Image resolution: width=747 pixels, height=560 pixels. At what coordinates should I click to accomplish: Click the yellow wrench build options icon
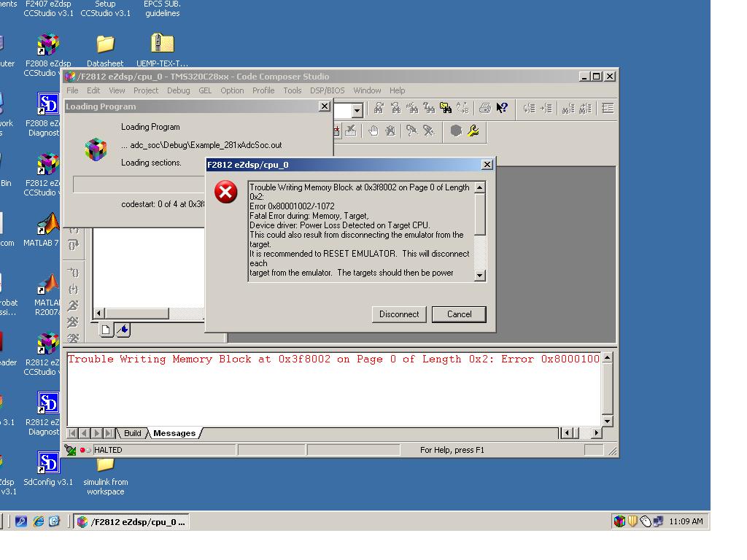(x=473, y=131)
